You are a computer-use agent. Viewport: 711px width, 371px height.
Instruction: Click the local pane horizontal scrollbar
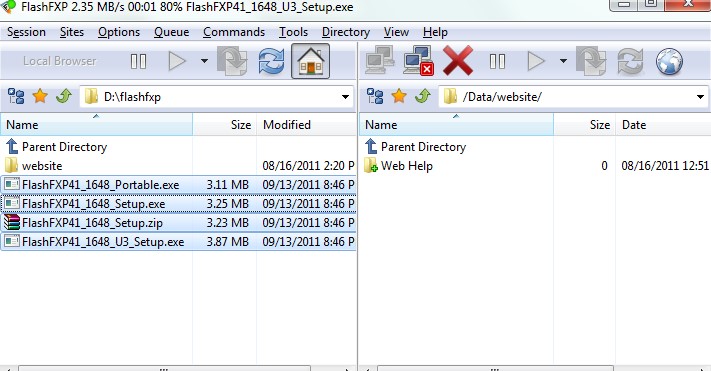pos(165,368)
